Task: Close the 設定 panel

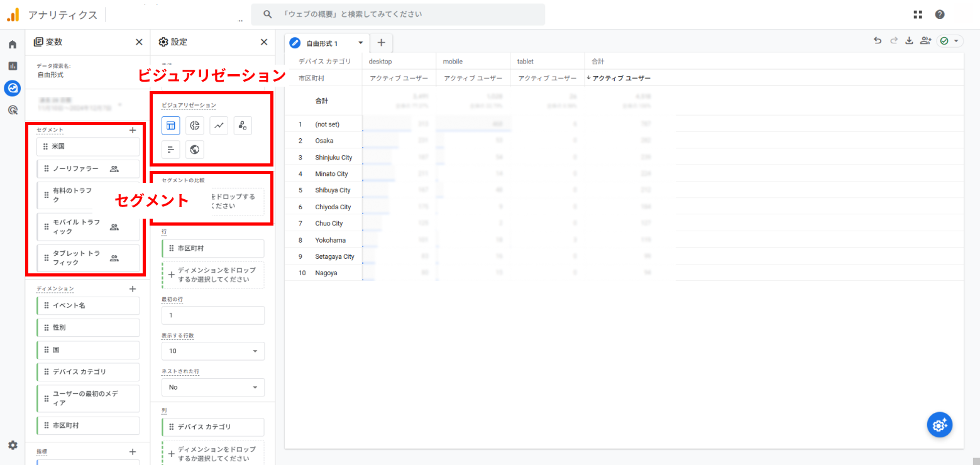Action: coord(264,42)
